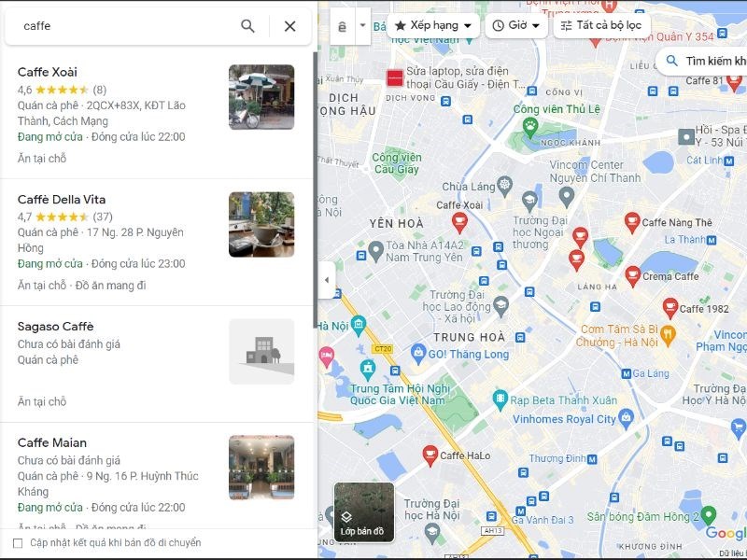Screen dimensions: 747x560
Task: Open the Sagaso Caffè result
Action: 56,326
